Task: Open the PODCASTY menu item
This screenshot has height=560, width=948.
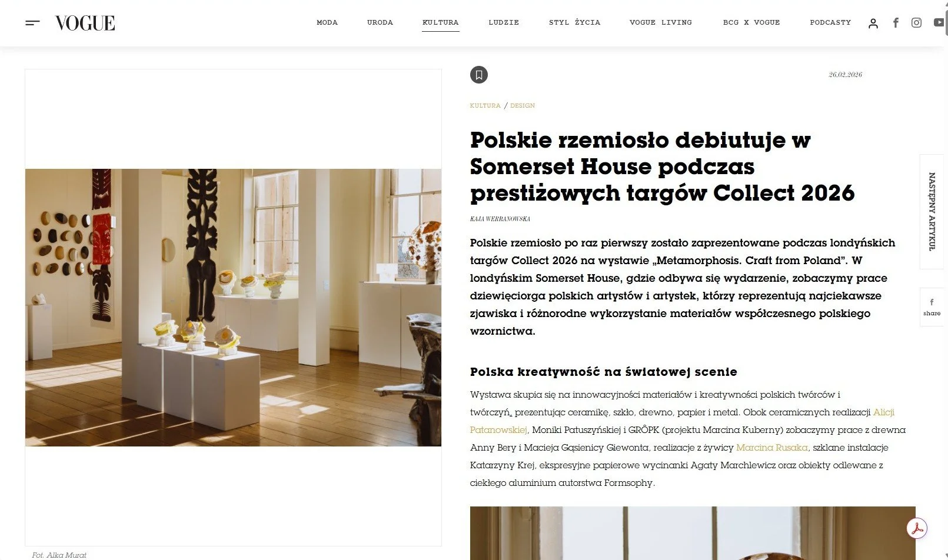Action: click(830, 22)
